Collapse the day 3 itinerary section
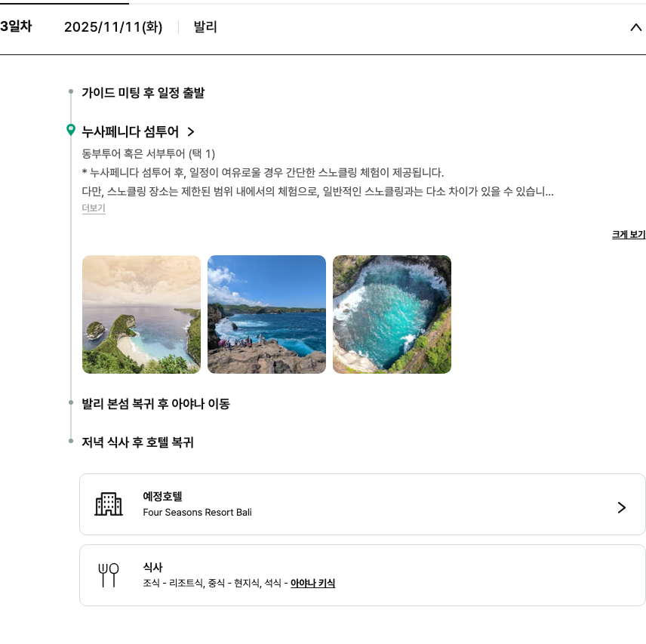The image size is (646, 644). [635, 28]
